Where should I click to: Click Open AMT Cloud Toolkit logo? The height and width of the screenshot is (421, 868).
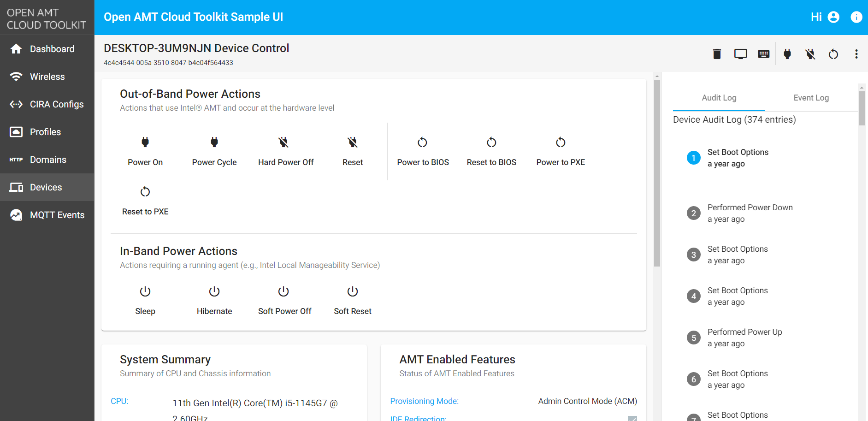pyautogui.click(x=47, y=18)
